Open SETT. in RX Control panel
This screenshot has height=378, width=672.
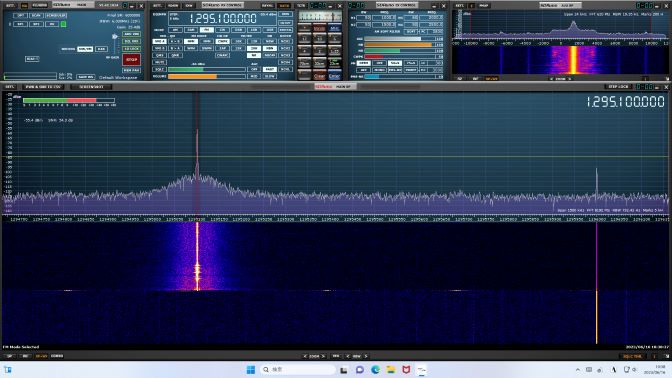[x=157, y=6]
